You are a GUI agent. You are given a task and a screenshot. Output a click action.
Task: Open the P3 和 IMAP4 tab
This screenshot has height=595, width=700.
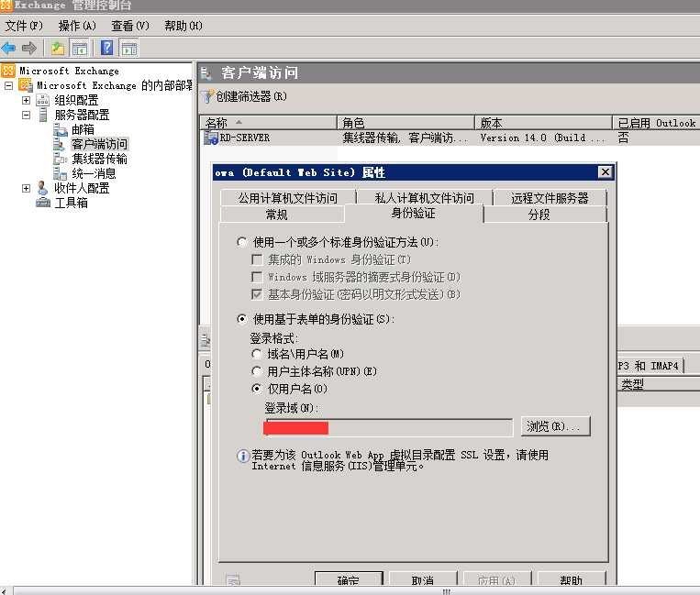tap(650, 366)
